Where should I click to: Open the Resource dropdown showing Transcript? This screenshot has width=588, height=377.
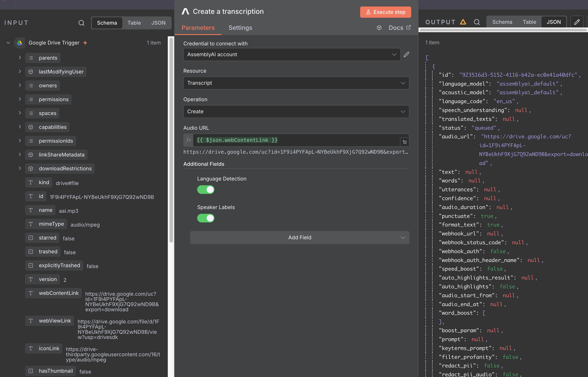pos(296,83)
